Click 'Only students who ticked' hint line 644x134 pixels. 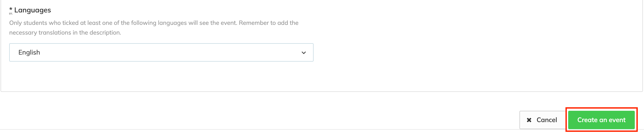[x=154, y=23]
